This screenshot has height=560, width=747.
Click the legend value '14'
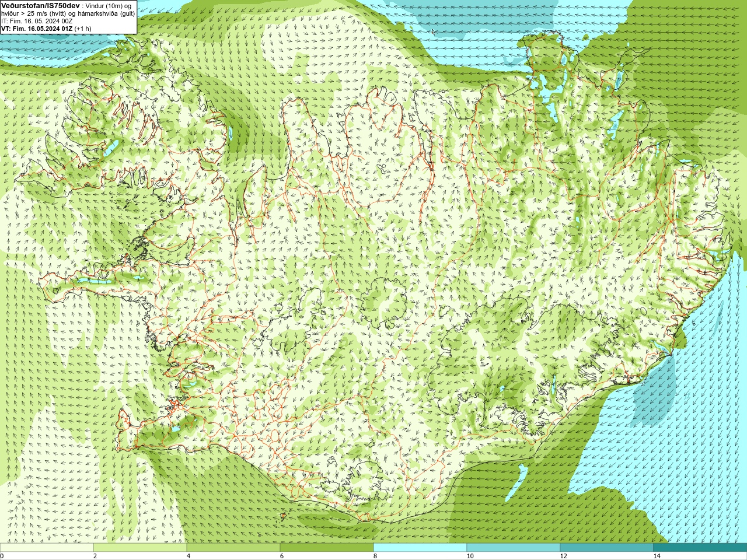[657, 556]
